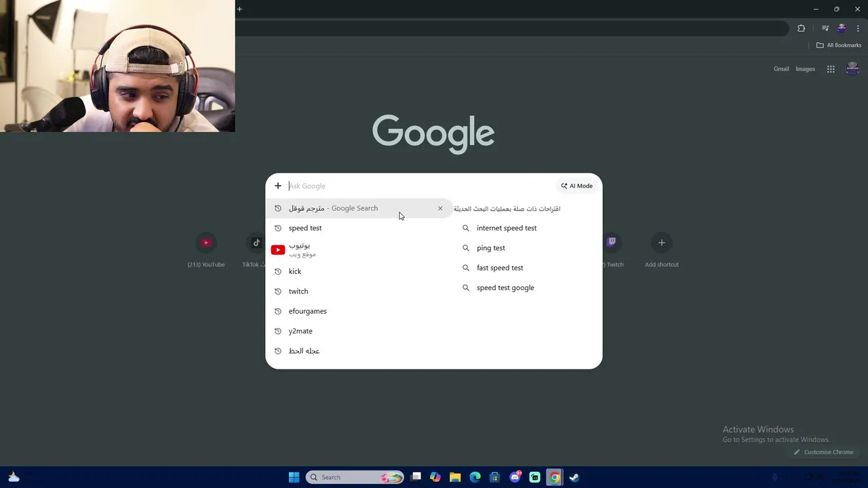Viewport: 868px width, 488px height.
Task: Switch to AI Mode
Action: point(577,186)
